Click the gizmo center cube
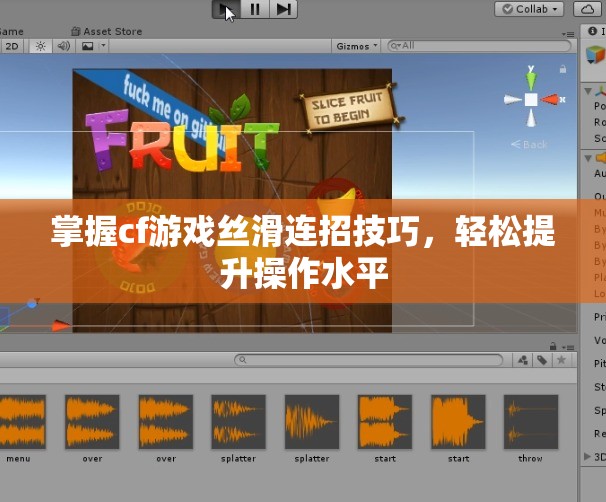This screenshot has height=502, width=606. [x=531, y=100]
